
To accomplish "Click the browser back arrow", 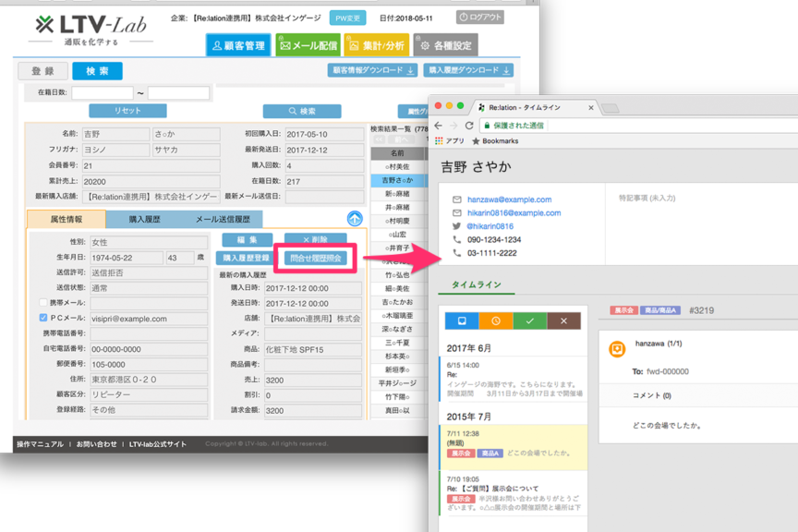I will [439, 126].
